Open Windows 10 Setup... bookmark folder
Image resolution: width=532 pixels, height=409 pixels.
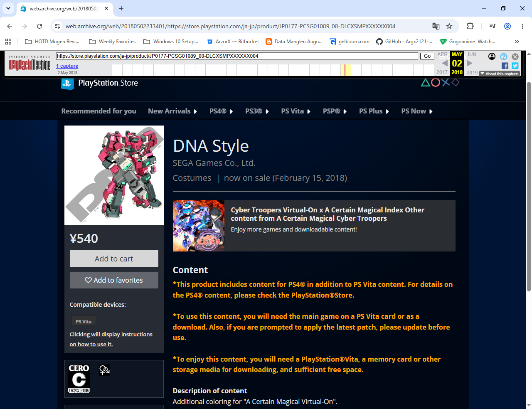tap(171, 42)
